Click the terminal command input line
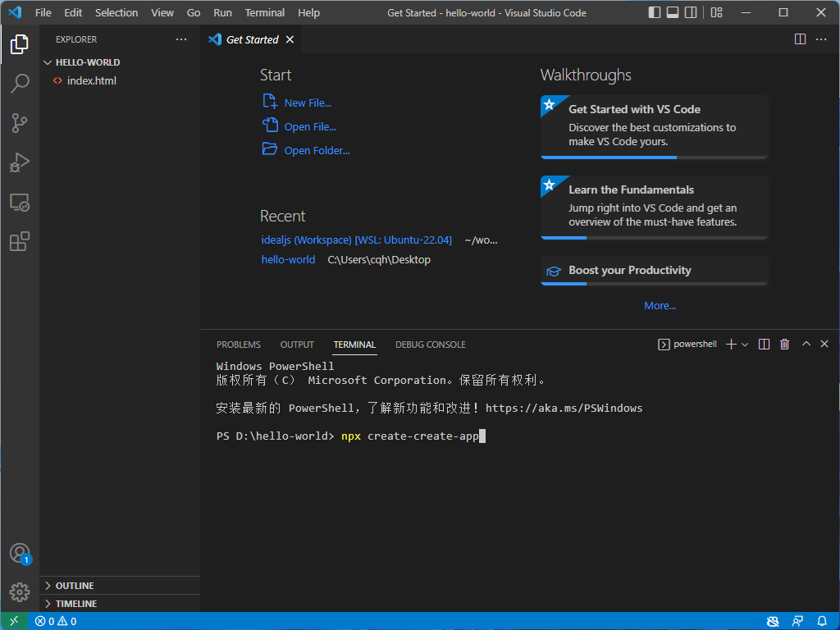The width and height of the screenshot is (840, 630). 351,436
